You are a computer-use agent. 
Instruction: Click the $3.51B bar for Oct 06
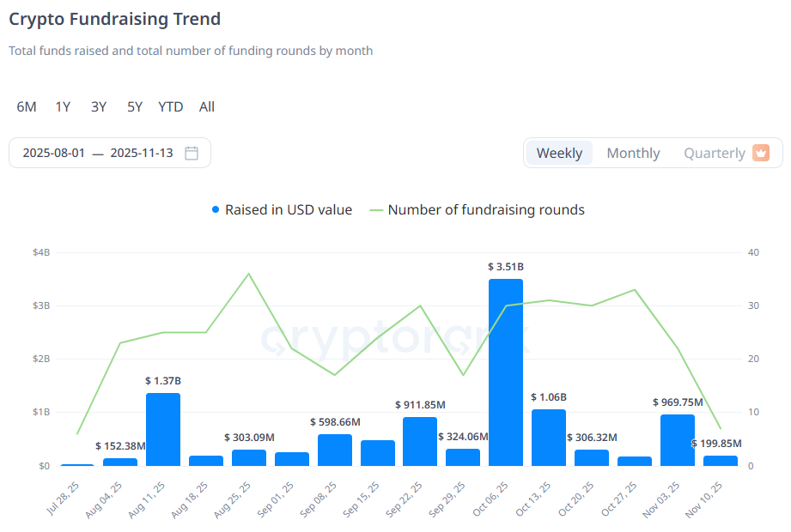point(506,372)
